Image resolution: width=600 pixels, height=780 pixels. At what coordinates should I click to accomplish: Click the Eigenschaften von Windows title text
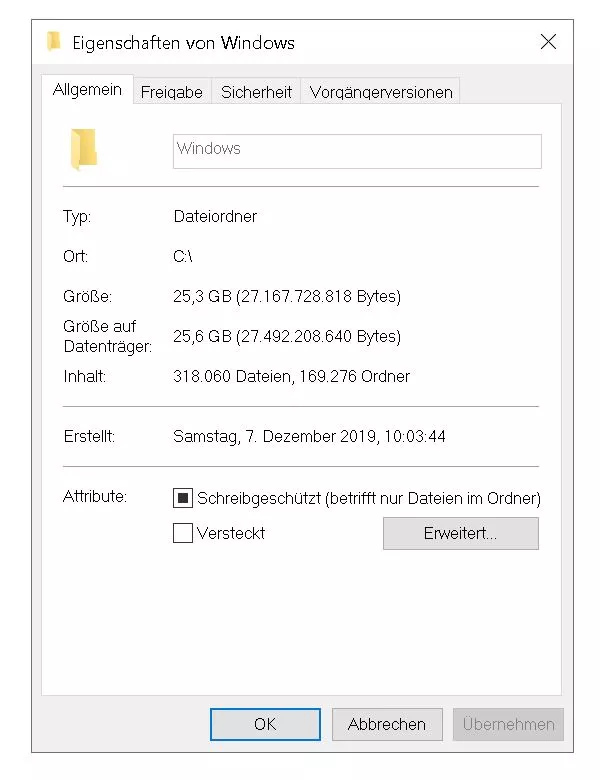pos(184,43)
